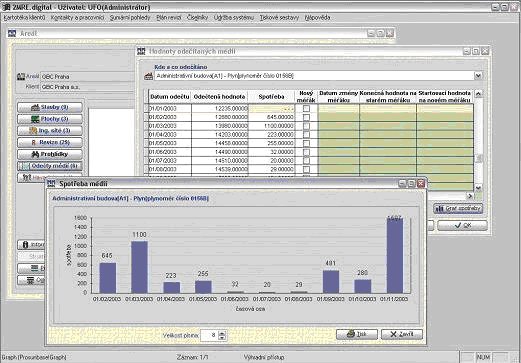Screen dimensions: 521x363
Task: Select the 12235.00000 value cell
Action: 220,109
